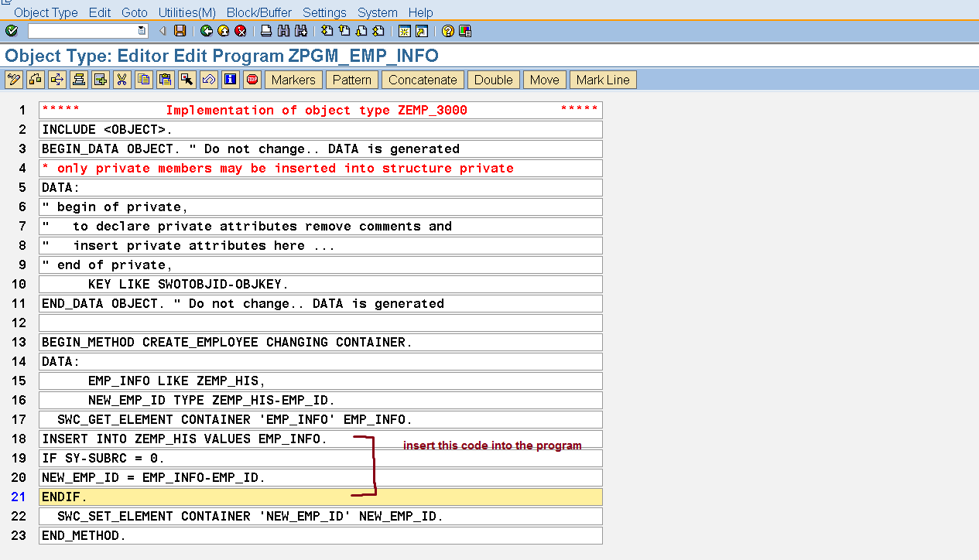Image resolution: width=979 pixels, height=560 pixels.
Task: Click the Paste clipboard icon in editor toolbar
Action: pyautogui.click(x=165, y=80)
